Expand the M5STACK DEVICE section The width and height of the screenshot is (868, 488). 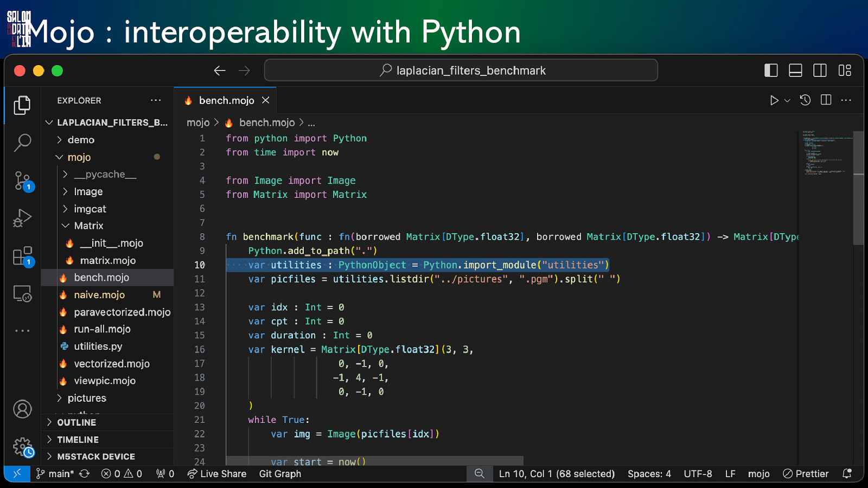pos(107,457)
